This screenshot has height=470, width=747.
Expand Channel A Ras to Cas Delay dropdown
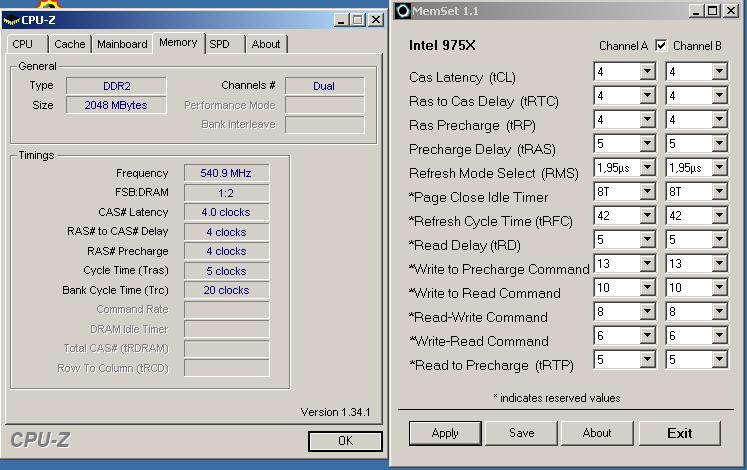pos(647,96)
